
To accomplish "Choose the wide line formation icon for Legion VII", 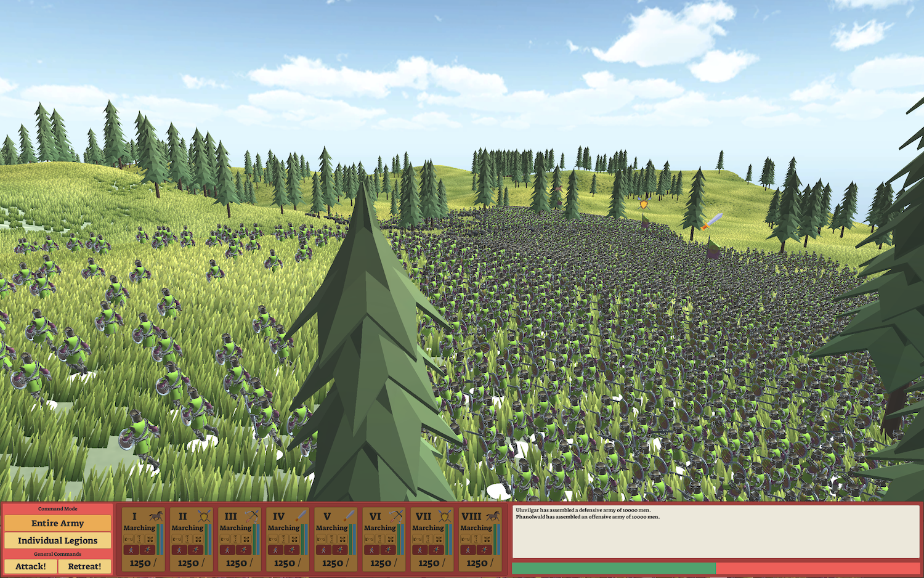I will 417,539.
